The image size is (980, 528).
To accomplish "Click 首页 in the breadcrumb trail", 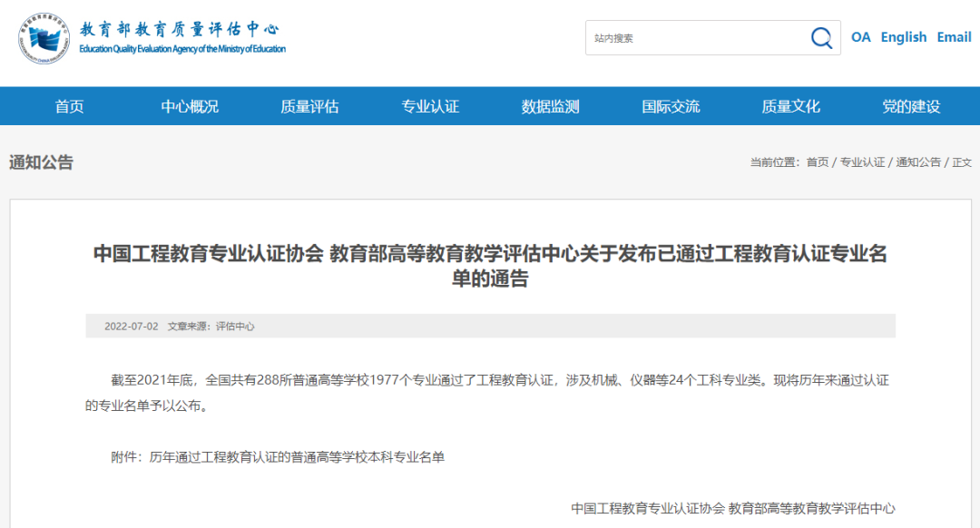I will point(818,162).
